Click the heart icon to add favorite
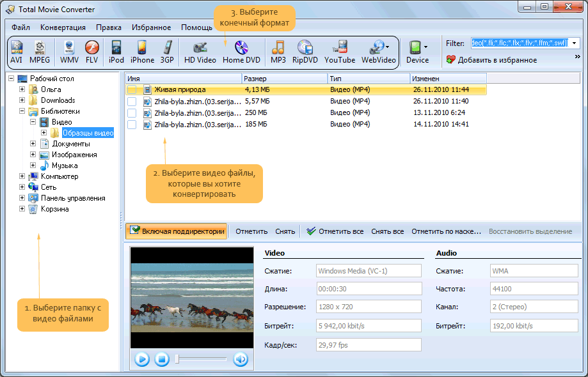588x377 pixels. click(x=450, y=60)
